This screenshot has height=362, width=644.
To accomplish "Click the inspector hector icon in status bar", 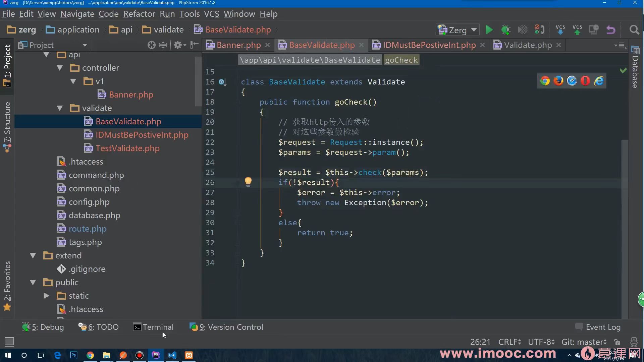I will [x=634, y=342].
